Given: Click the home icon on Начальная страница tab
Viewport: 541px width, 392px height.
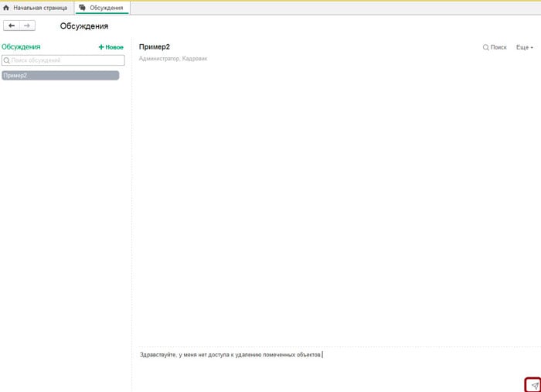Looking at the screenshot, I should [x=7, y=8].
